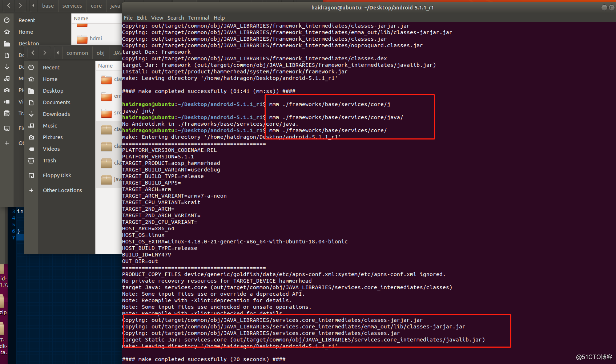This screenshot has height=364, width=616.
Task: Click Videos icon in front file manager
Action: (x=31, y=149)
